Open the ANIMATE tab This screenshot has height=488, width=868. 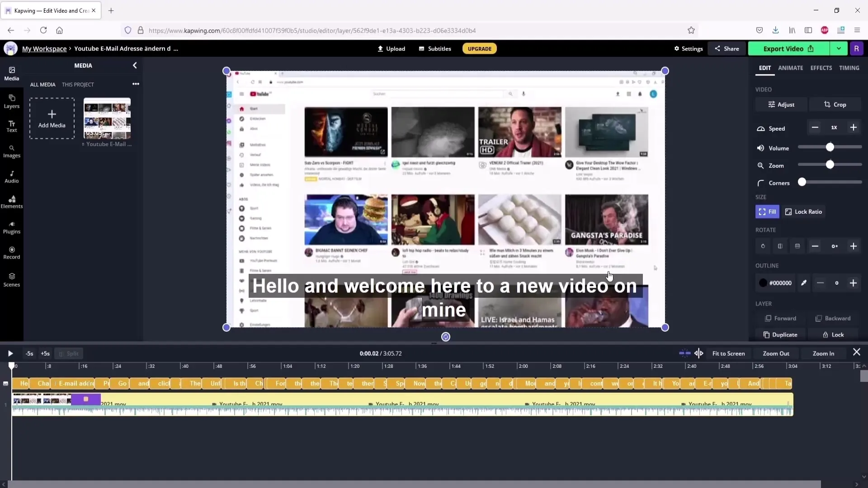pos(791,68)
